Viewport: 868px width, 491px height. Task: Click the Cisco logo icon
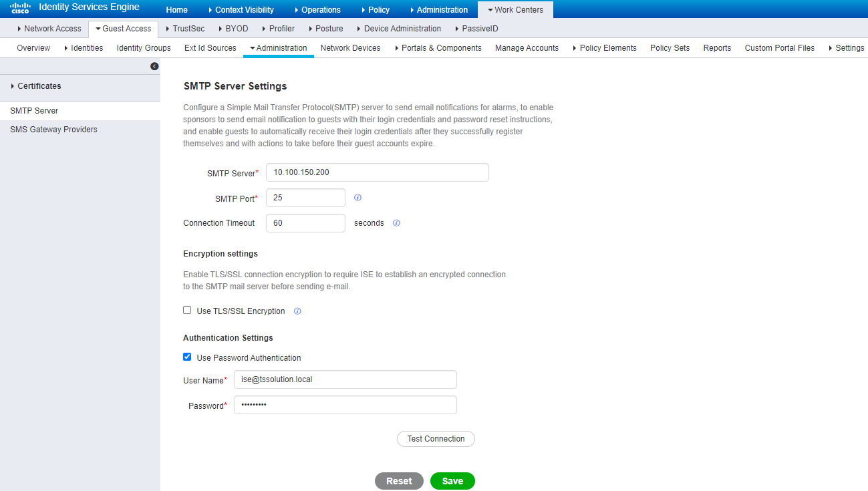[19, 8]
